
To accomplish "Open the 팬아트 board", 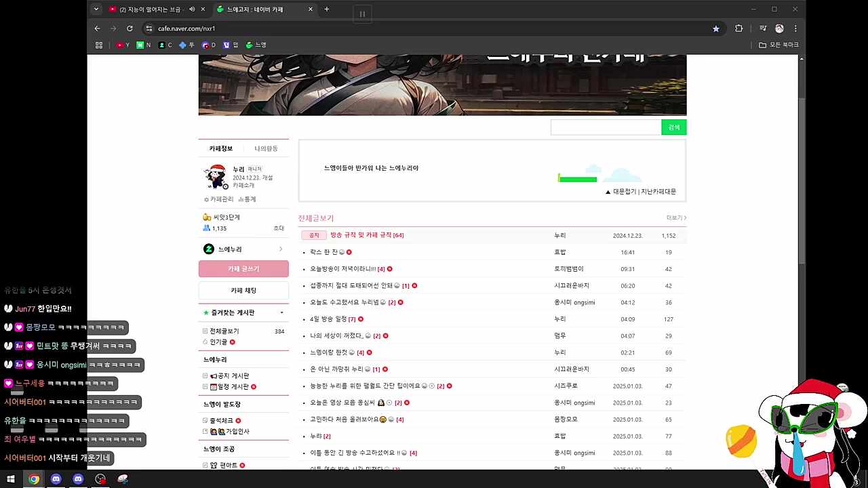I will pos(224,466).
